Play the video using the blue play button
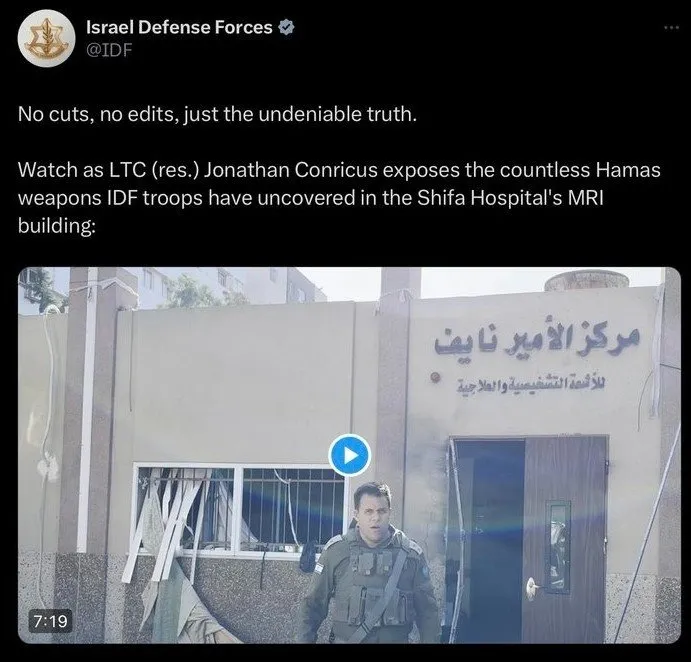 click(349, 455)
